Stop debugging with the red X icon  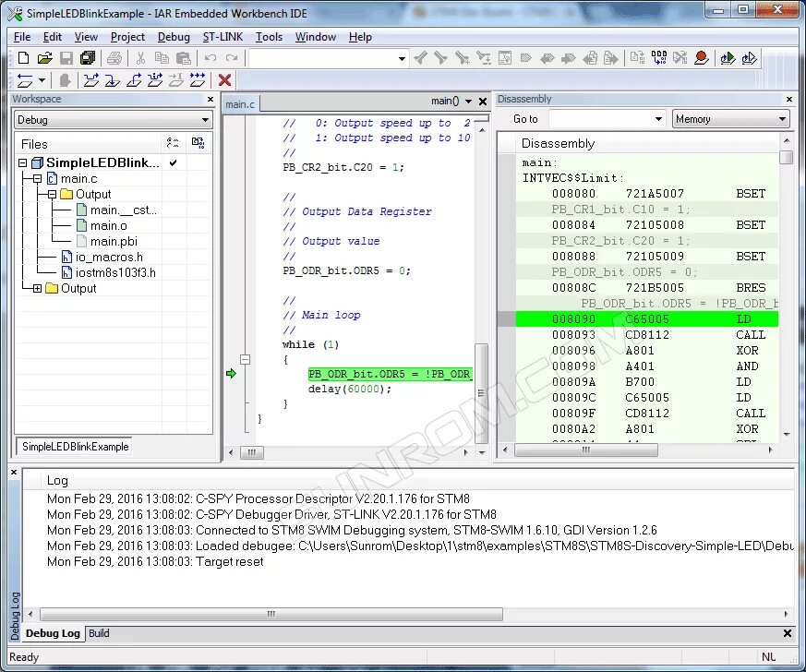(224, 80)
